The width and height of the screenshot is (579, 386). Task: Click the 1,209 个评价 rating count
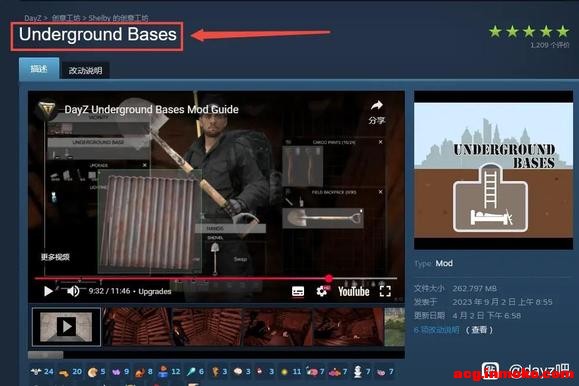(550, 45)
